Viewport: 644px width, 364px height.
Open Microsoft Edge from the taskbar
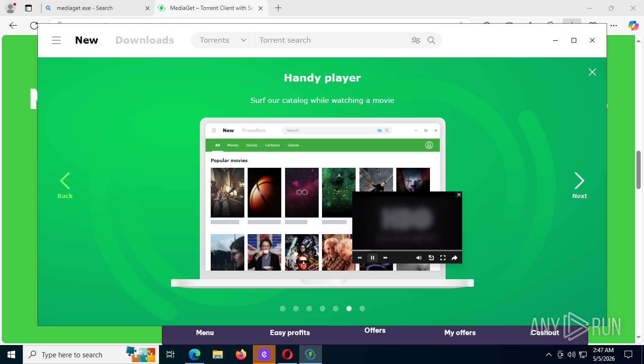tap(195, 355)
